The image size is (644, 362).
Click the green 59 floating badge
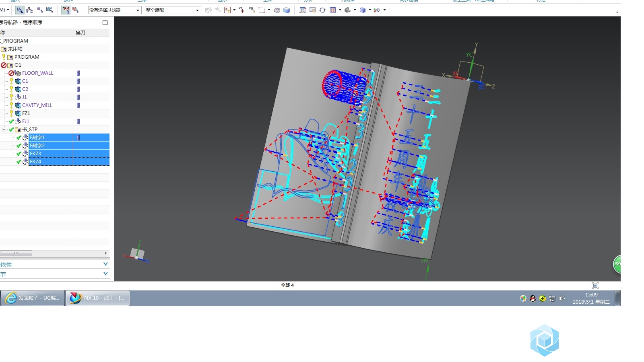coord(617,264)
